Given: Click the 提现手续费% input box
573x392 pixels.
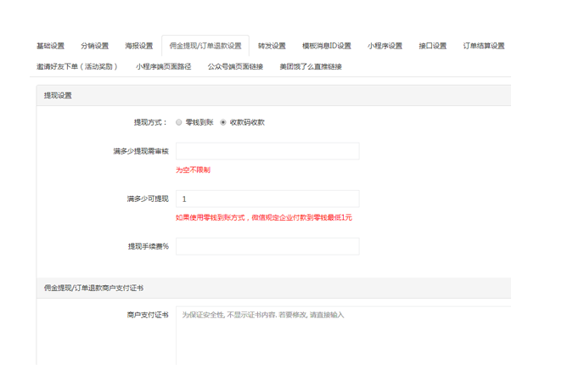Looking at the screenshot, I should point(267,246).
